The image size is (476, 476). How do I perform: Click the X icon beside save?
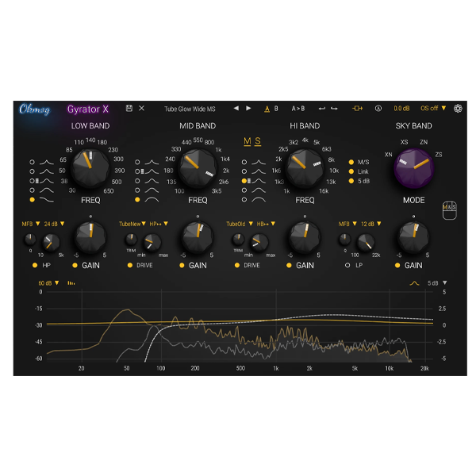click(x=142, y=108)
